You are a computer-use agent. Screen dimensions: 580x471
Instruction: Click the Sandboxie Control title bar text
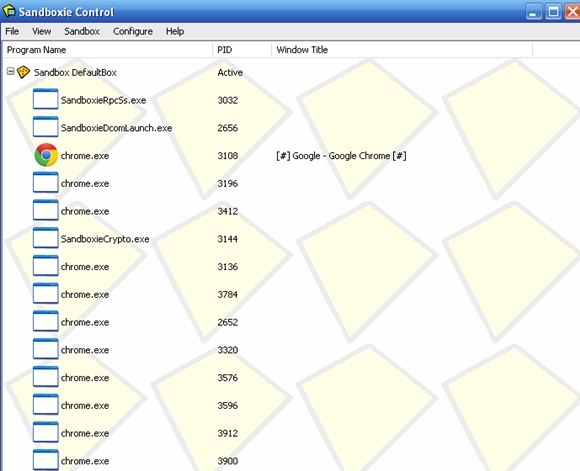point(66,12)
